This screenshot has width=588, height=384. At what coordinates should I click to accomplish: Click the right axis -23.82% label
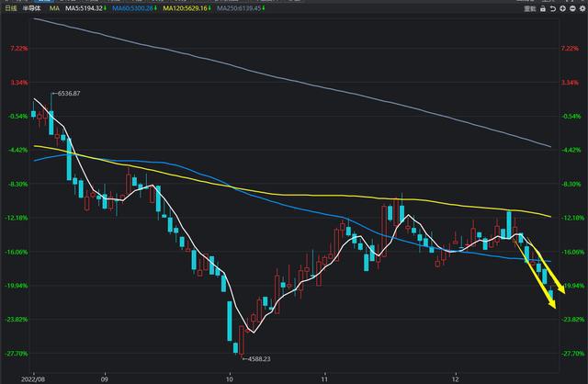tap(572, 320)
